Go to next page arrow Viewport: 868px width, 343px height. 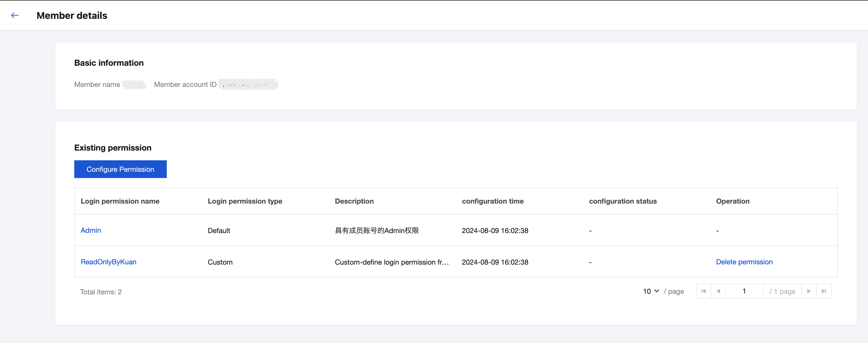pos(809,291)
